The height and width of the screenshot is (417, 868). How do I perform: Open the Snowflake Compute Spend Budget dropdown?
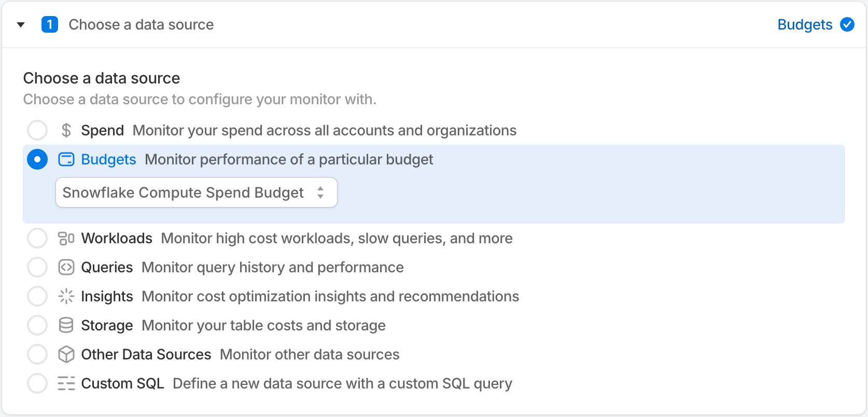(x=196, y=192)
